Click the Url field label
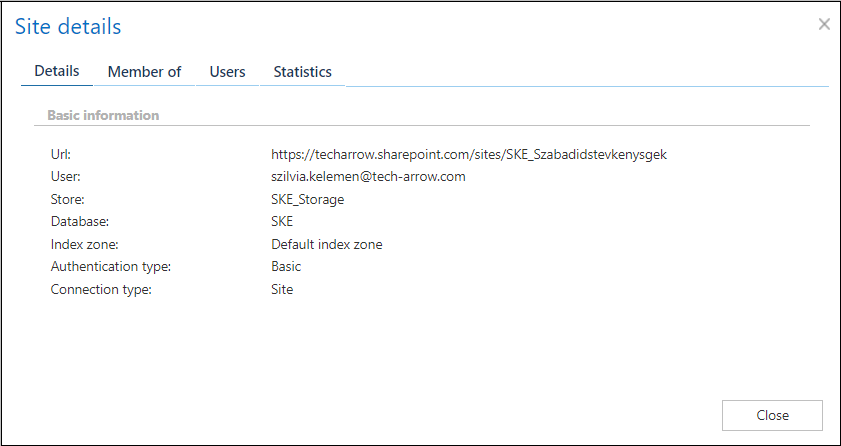841x446 pixels. [x=61, y=155]
